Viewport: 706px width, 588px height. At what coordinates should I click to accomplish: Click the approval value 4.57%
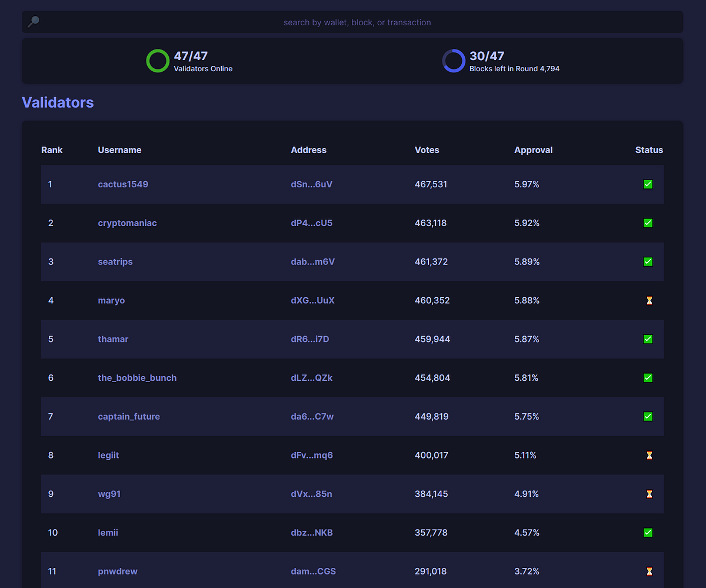point(527,533)
